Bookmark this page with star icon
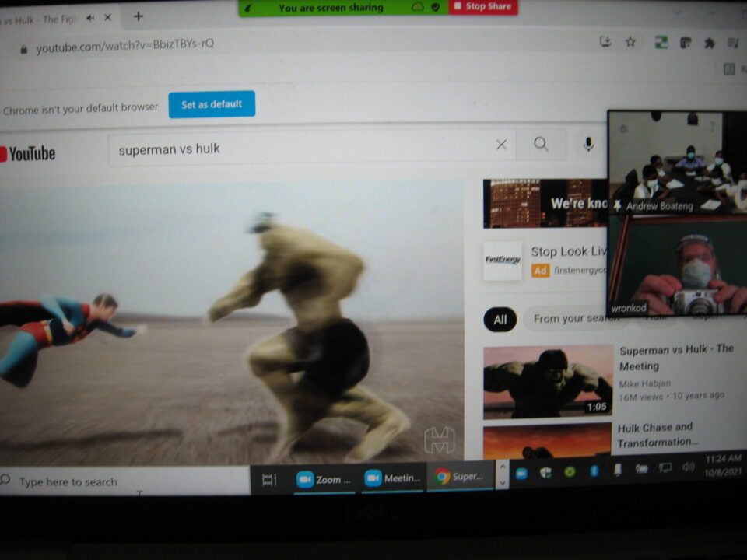747x560 pixels. 630,42
